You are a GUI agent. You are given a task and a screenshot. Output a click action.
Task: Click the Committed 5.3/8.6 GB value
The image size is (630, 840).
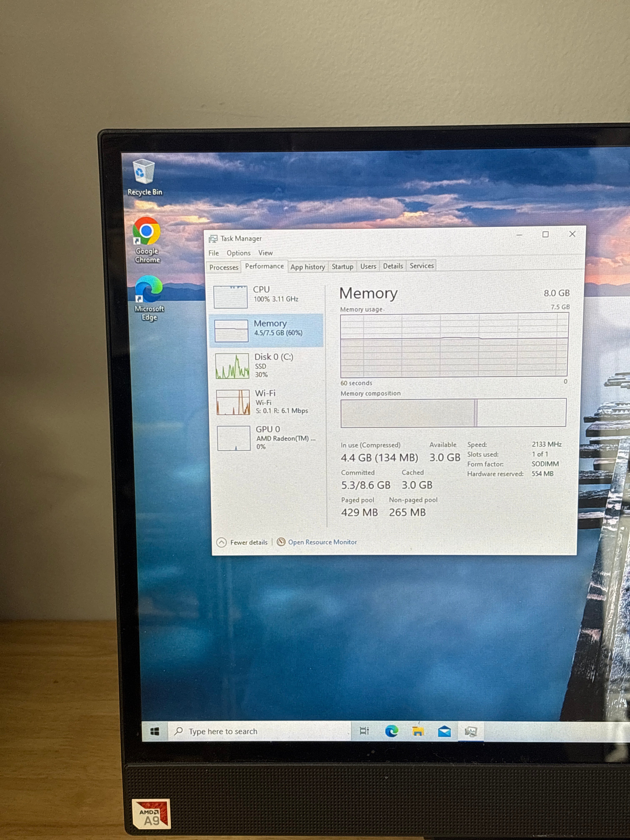click(x=366, y=485)
